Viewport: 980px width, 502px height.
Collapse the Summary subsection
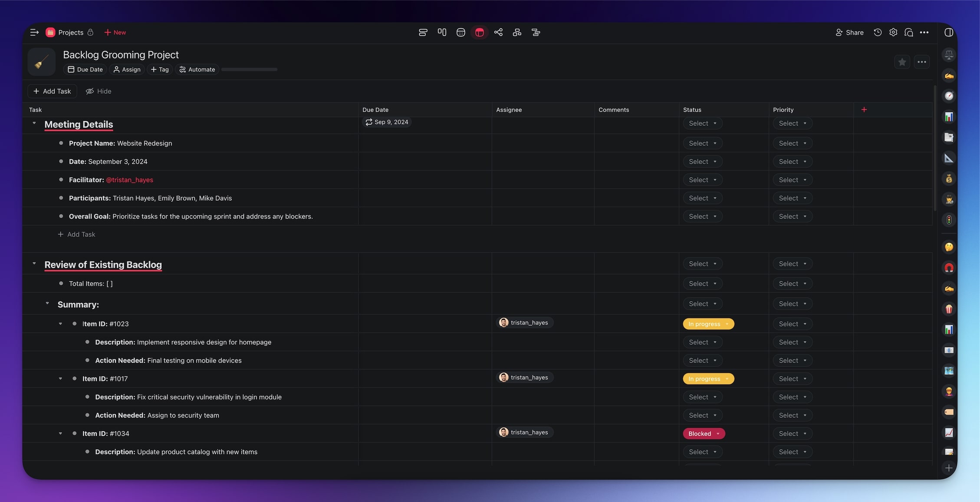47,303
